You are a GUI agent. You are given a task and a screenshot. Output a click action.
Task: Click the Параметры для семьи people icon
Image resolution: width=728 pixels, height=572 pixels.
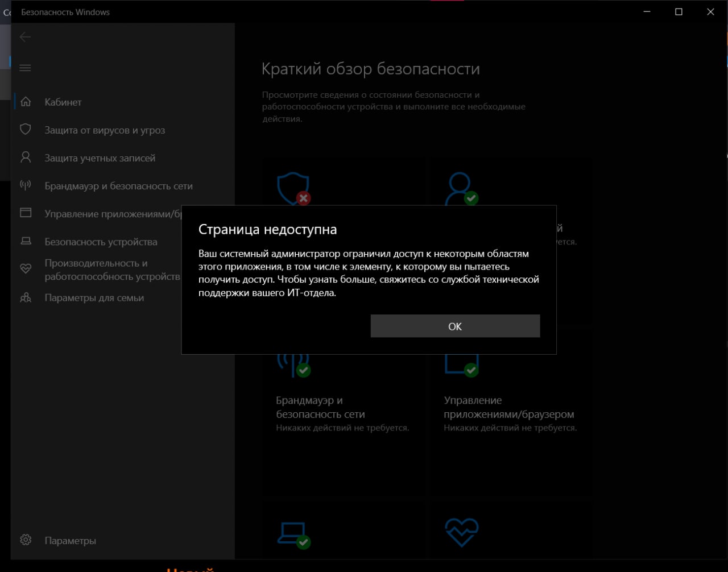[x=26, y=297]
